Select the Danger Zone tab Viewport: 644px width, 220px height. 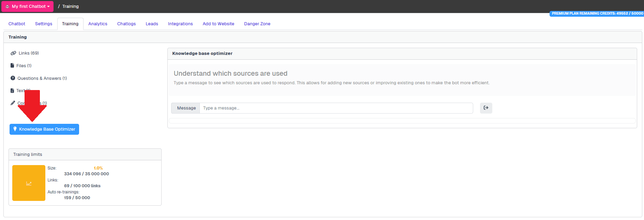pyautogui.click(x=257, y=24)
